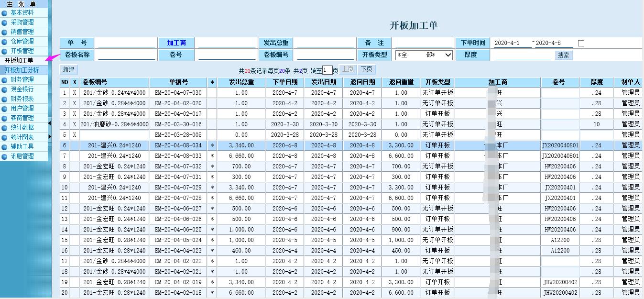This screenshot has height=299, width=644.
Task: Expand sidebar using the right arrow handle
Action: (x=50, y=137)
